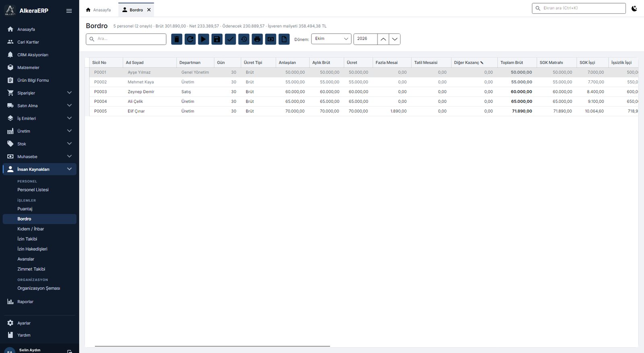The image size is (644, 353).
Task: Expand the Üretim sidebar menu
Action: pos(39,131)
